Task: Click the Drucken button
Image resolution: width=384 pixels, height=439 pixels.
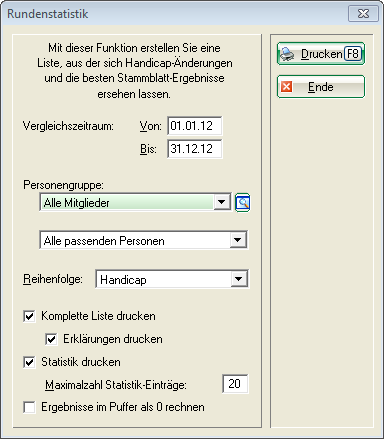Action: 321,54
